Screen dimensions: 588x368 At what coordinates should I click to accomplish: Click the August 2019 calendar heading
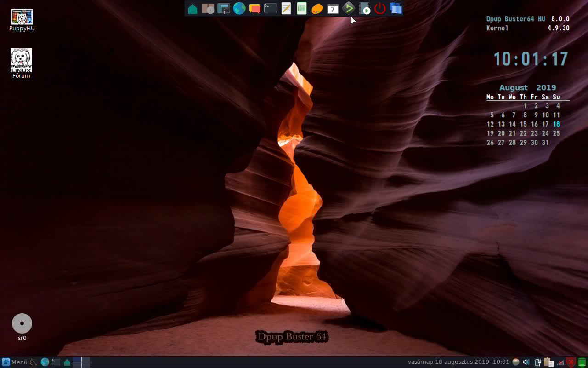(x=528, y=87)
